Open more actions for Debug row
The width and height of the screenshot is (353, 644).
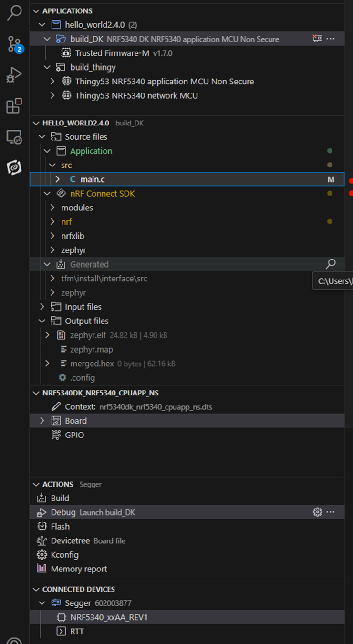pos(331,512)
